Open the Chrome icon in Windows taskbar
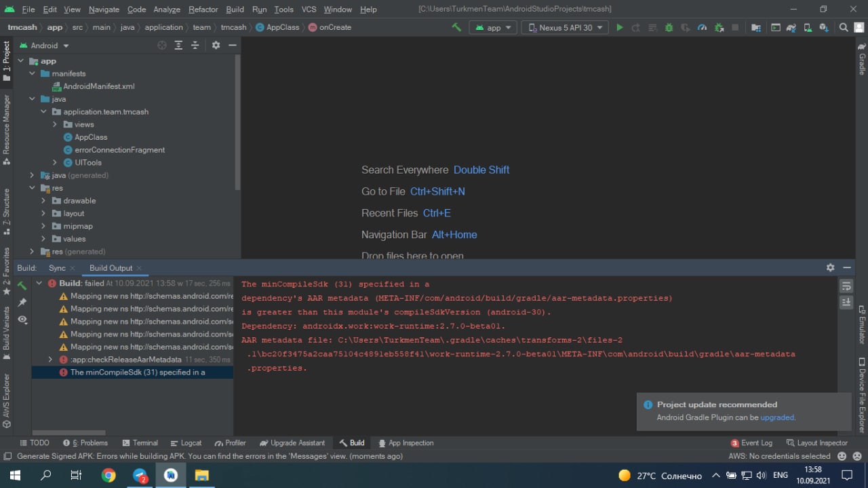 pyautogui.click(x=108, y=475)
